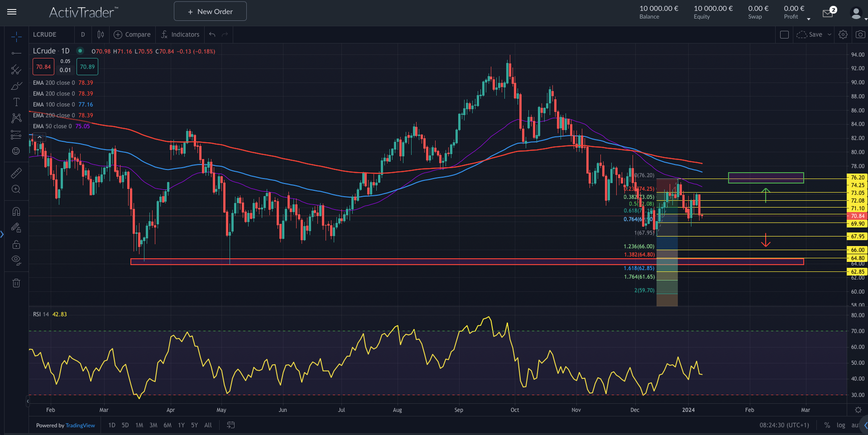
Task: Expand the Save dropdown arrow
Action: pos(830,34)
